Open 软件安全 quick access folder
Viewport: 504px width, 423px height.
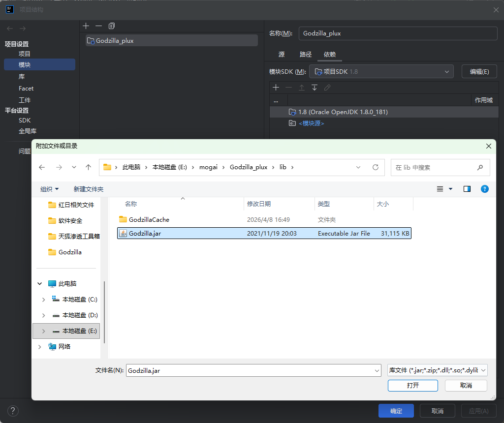[x=70, y=221]
